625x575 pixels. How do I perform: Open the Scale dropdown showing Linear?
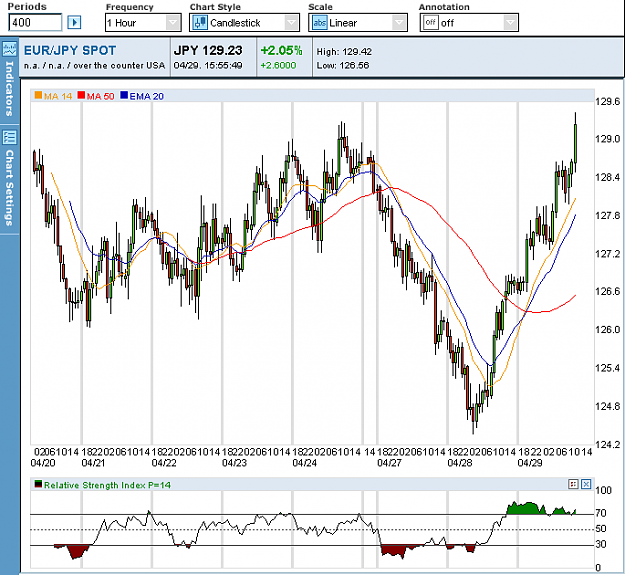coord(358,23)
